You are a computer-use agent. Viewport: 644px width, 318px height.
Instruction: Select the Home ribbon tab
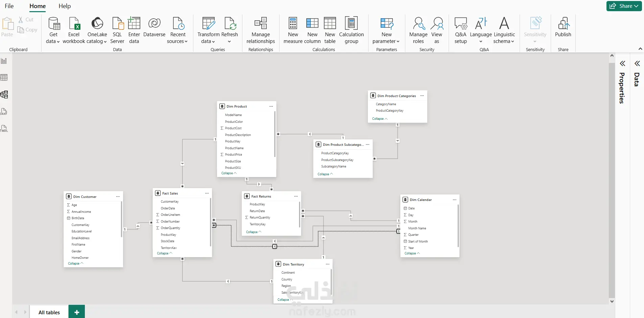[x=38, y=6]
